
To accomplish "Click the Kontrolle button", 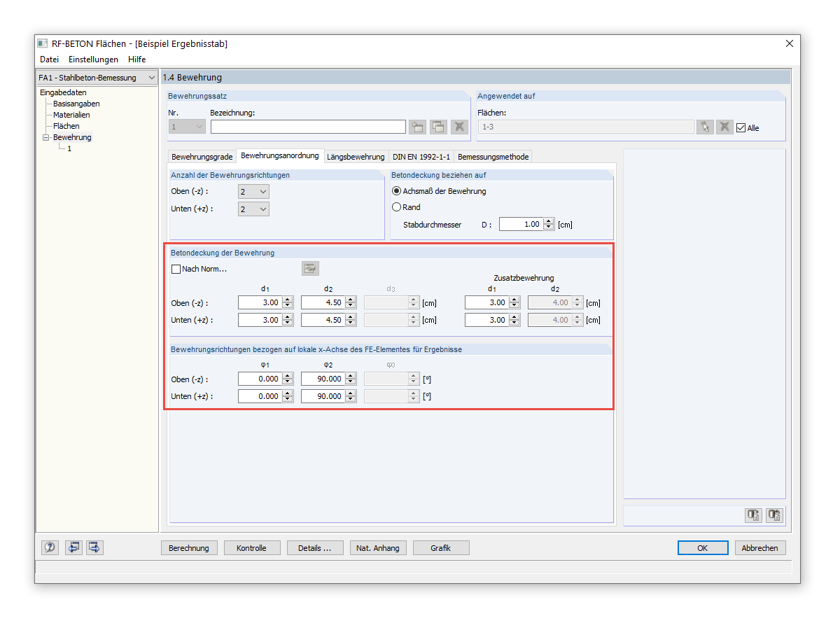I will (251, 548).
